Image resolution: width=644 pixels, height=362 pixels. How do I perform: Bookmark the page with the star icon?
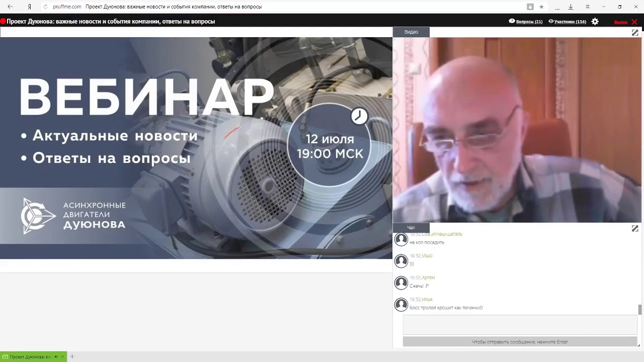(541, 7)
